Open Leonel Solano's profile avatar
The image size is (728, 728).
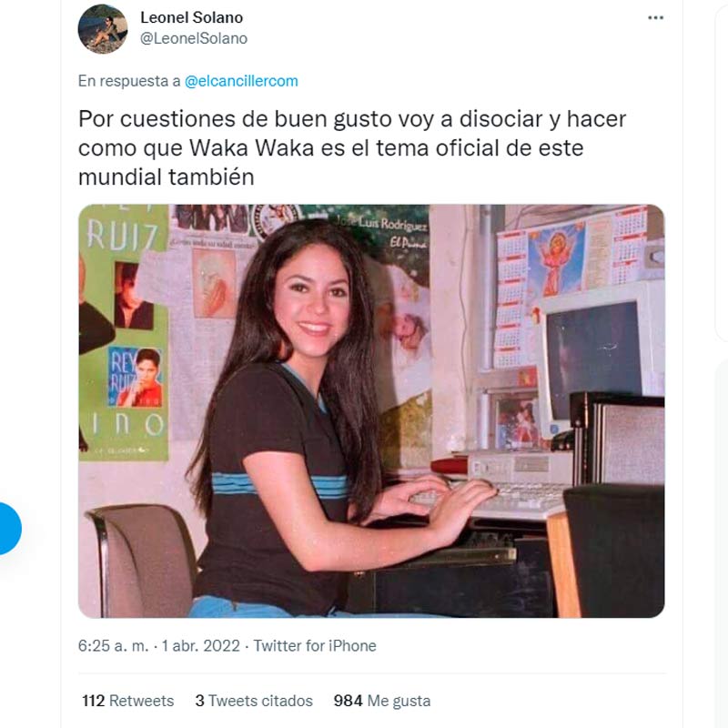coord(103,29)
